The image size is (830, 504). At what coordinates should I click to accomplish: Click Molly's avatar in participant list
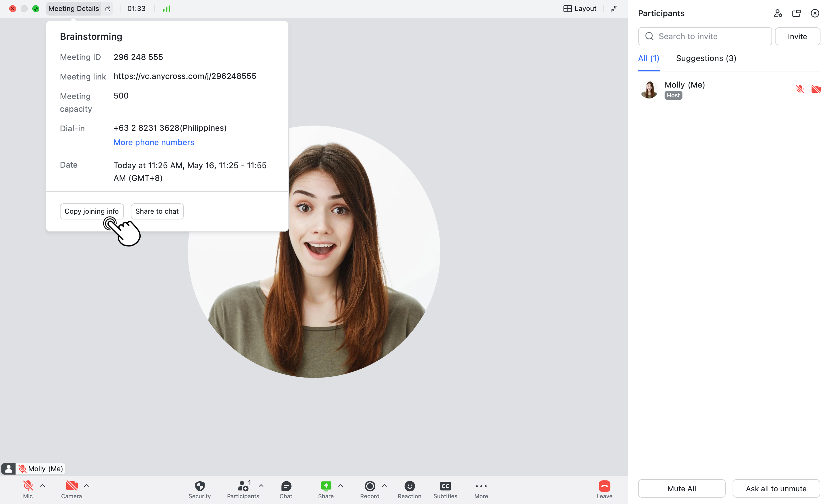coord(649,89)
